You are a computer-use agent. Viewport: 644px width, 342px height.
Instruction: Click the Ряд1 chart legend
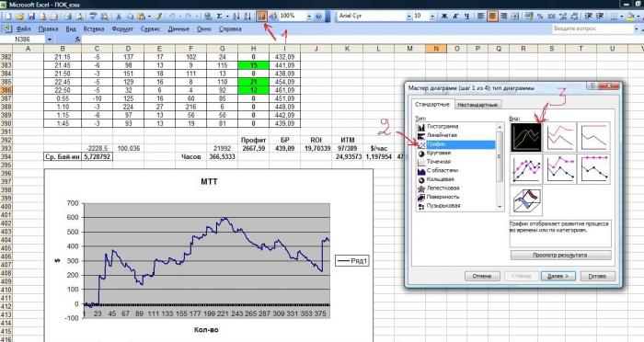(x=352, y=261)
